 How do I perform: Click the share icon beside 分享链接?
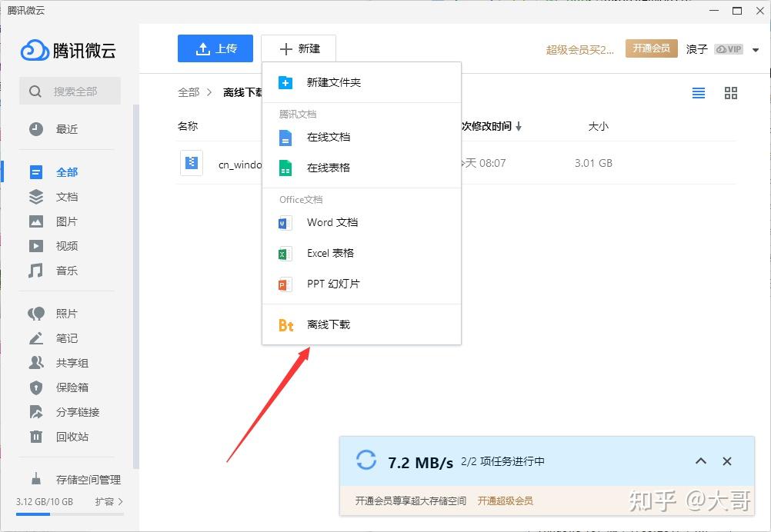tap(36, 411)
